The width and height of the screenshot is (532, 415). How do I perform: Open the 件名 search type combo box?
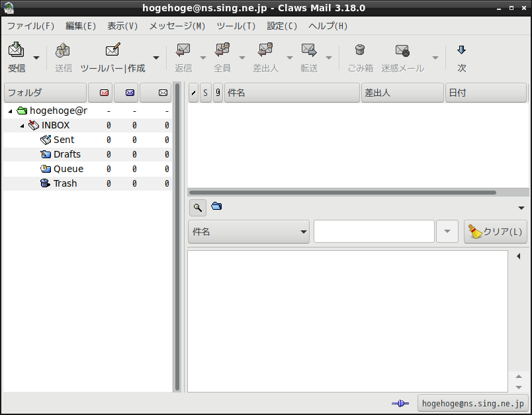[248, 232]
